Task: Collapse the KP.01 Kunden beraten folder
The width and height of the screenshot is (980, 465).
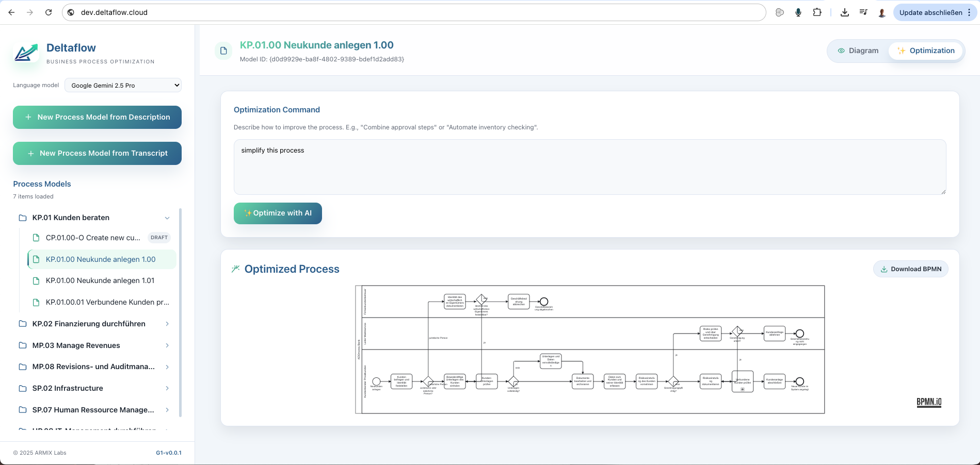Action: [167, 218]
